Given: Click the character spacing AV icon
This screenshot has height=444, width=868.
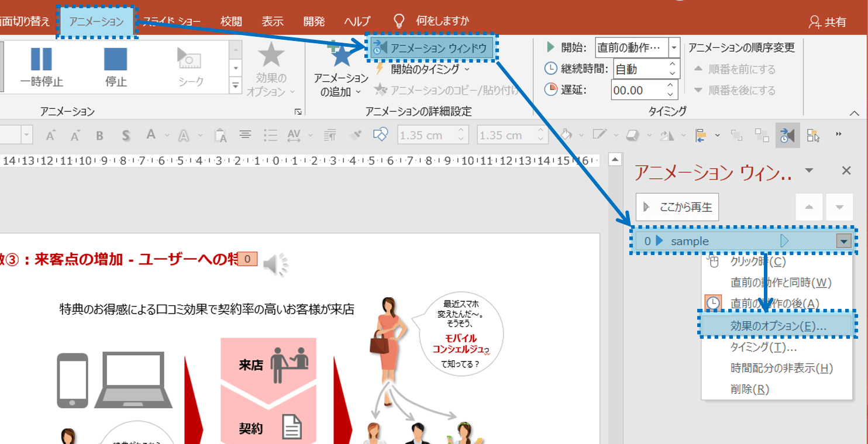Looking at the screenshot, I should point(294,136).
